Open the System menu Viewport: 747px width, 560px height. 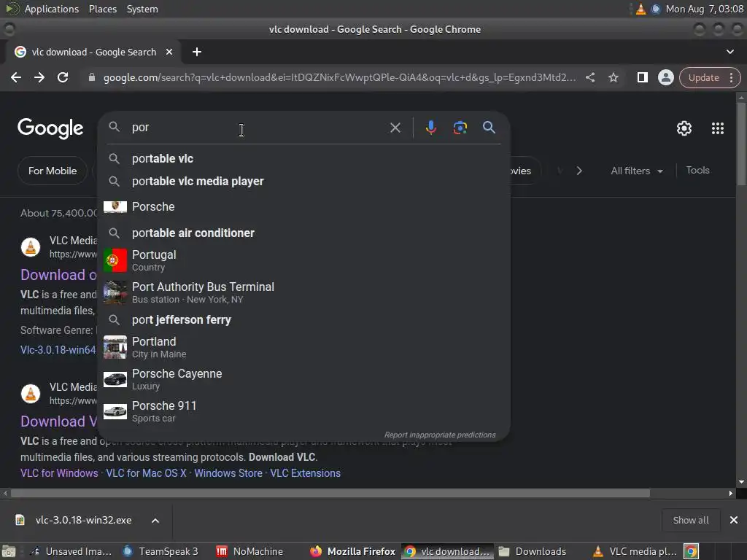[x=142, y=9]
